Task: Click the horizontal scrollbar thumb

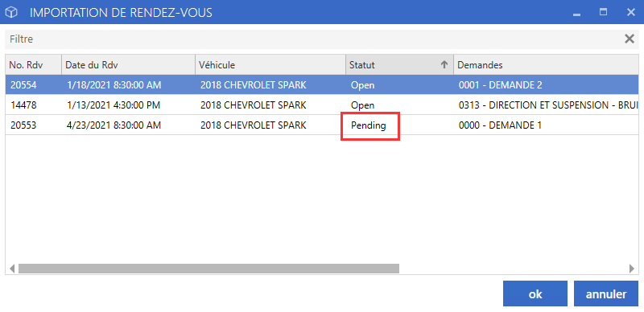Action: click(x=208, y=269)
